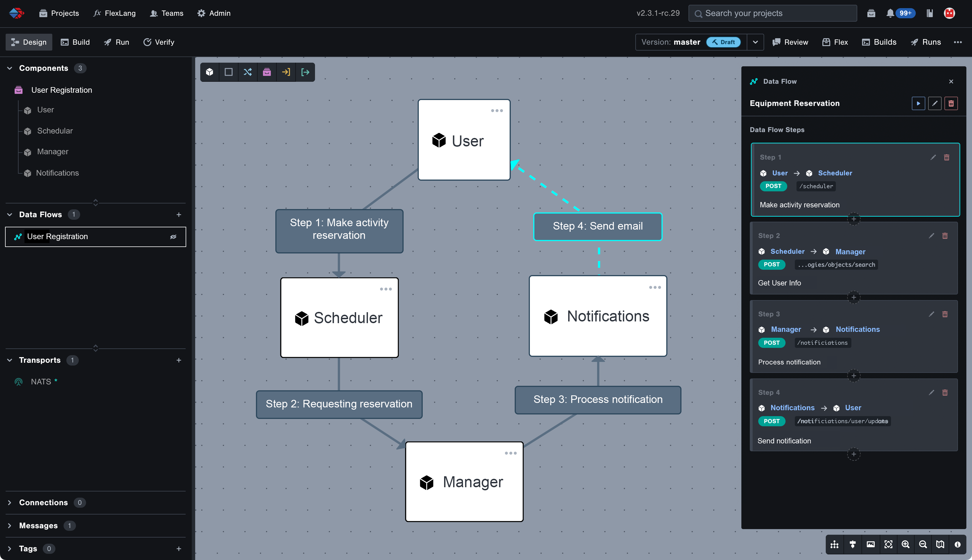Zoom in using the magnifier-plus icon
972x560 pixels.
pos(906,544)
